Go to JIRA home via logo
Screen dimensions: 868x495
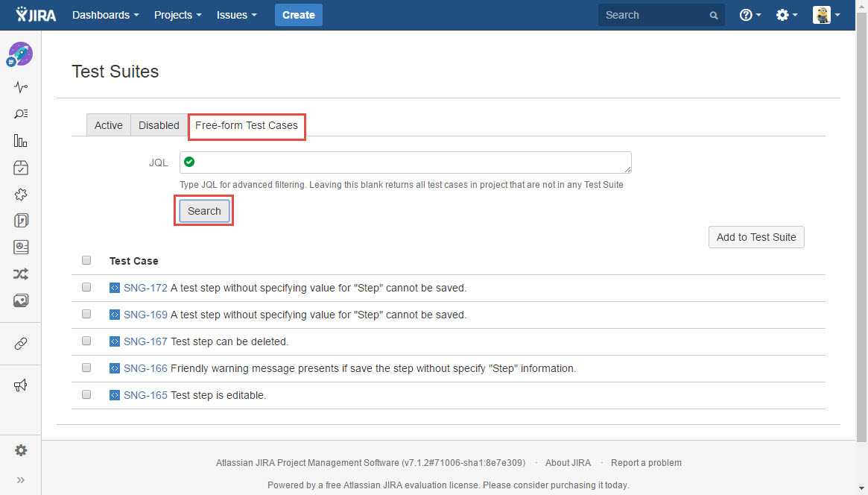pyautogui.click(x=36, y=15)
